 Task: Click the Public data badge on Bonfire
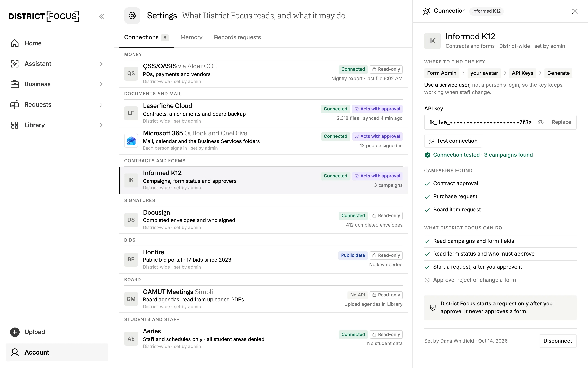353,255
